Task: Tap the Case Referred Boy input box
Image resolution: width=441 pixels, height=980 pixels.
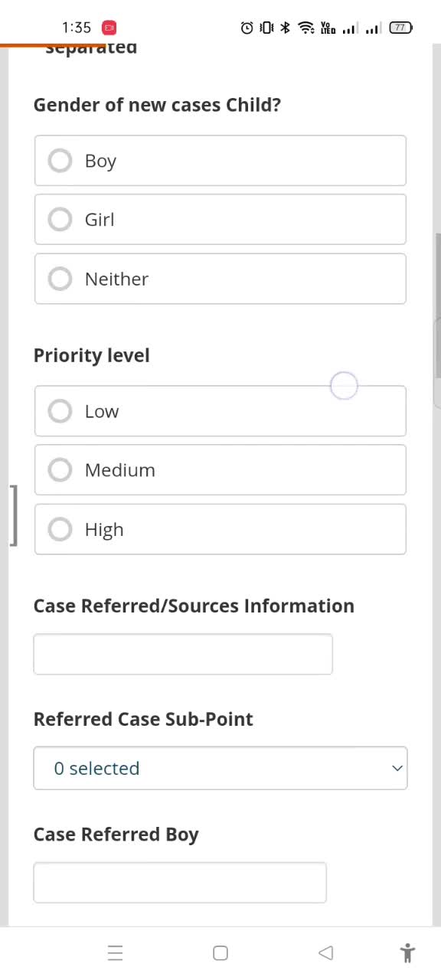Action: (180, 882)
